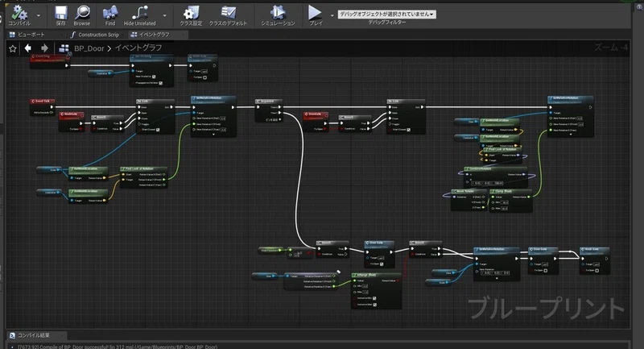Select the Clamp (Float) node header
Screen dimensions: 644x349
pyautogui.click(x=511, y=191)
